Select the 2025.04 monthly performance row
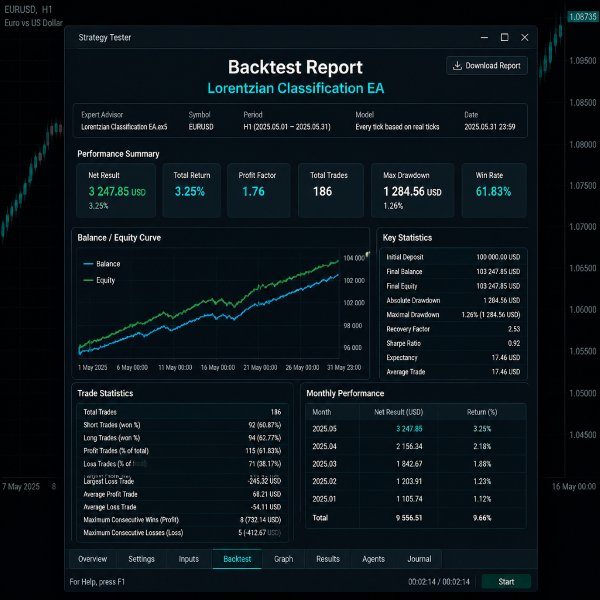The height and width of the screenshot is (600, 600). [x=416, y=446]
